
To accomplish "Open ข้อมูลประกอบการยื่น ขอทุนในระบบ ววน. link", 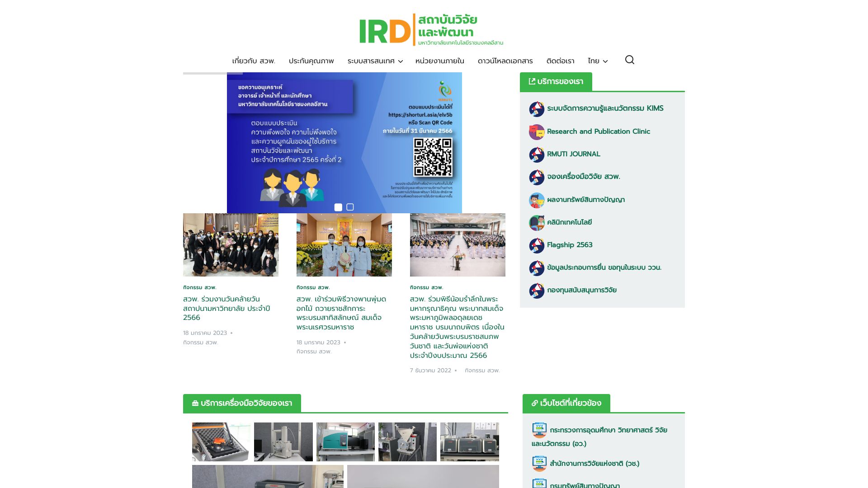I will pyautogui.click(x=604, y=267).
